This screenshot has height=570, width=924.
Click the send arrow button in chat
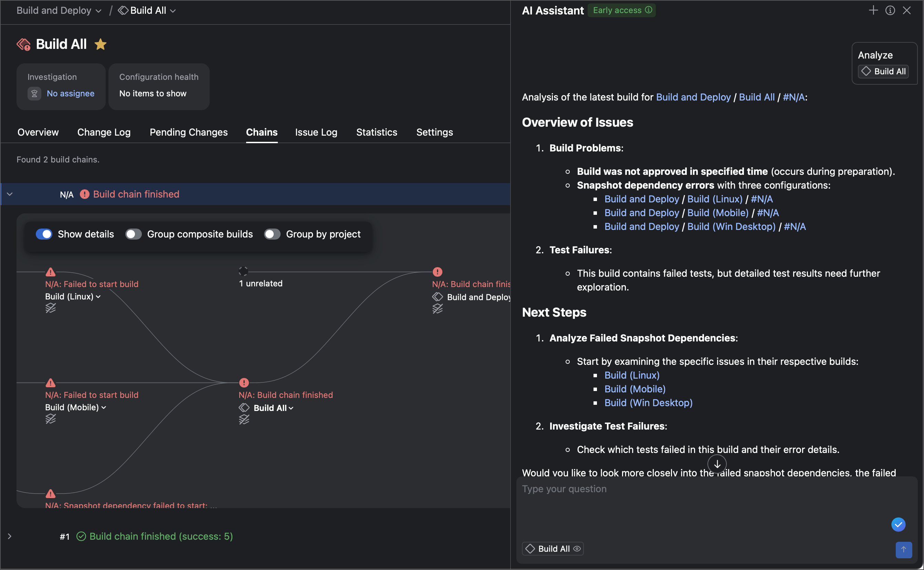tap(903, 549)
